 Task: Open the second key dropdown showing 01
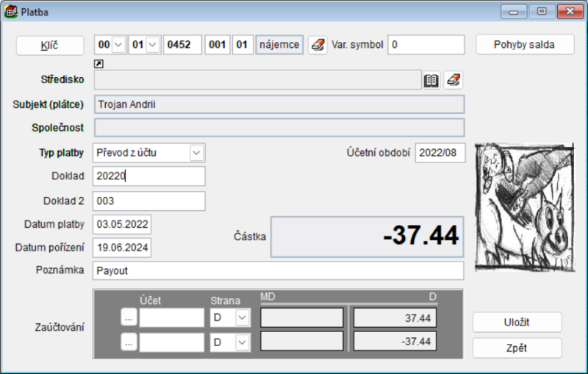152,45
